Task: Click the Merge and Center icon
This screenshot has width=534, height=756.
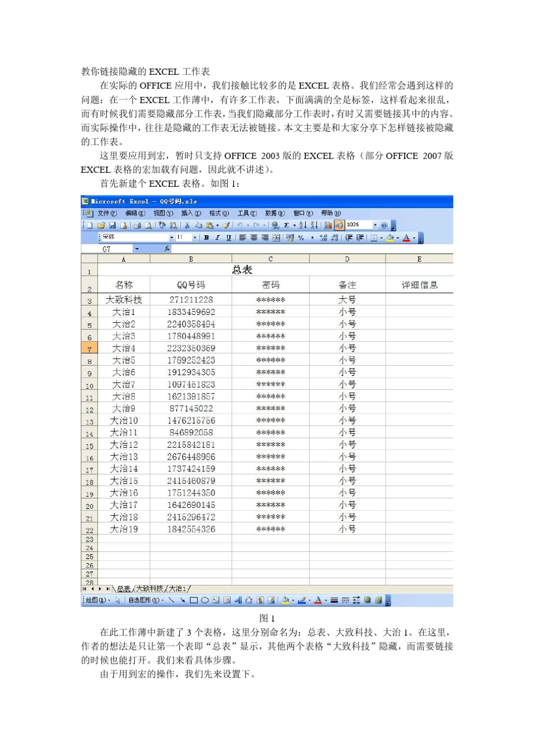Action: pyautogui.click(x=276, y=238)
